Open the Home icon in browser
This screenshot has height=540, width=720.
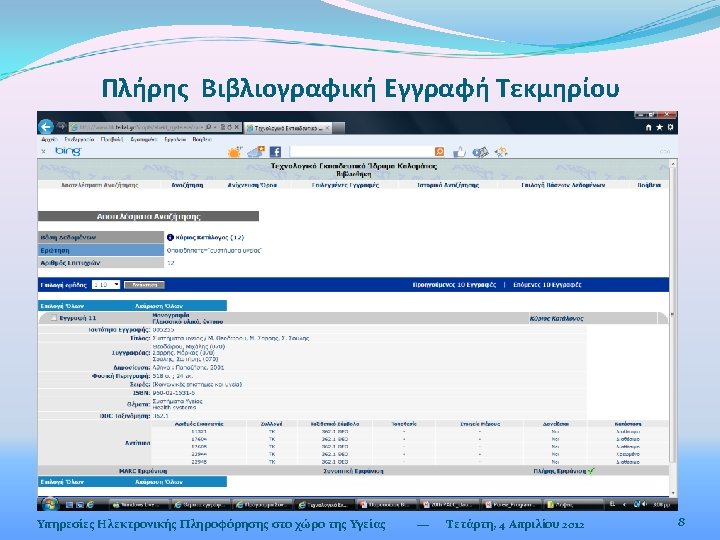[x=648, y=127]
